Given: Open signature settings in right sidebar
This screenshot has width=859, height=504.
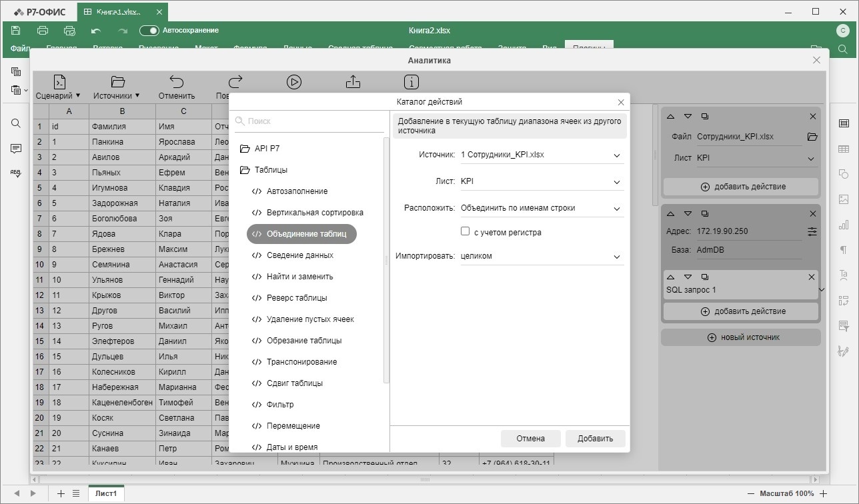Looking at the screenshot, I should [x=844, y=351].
